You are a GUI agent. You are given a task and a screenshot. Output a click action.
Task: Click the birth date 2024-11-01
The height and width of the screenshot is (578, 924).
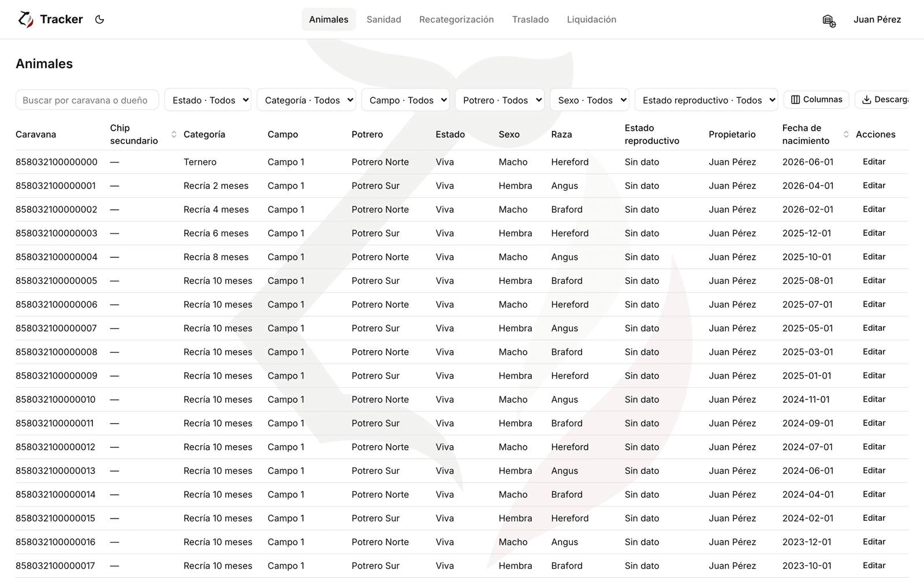point(806,399)
